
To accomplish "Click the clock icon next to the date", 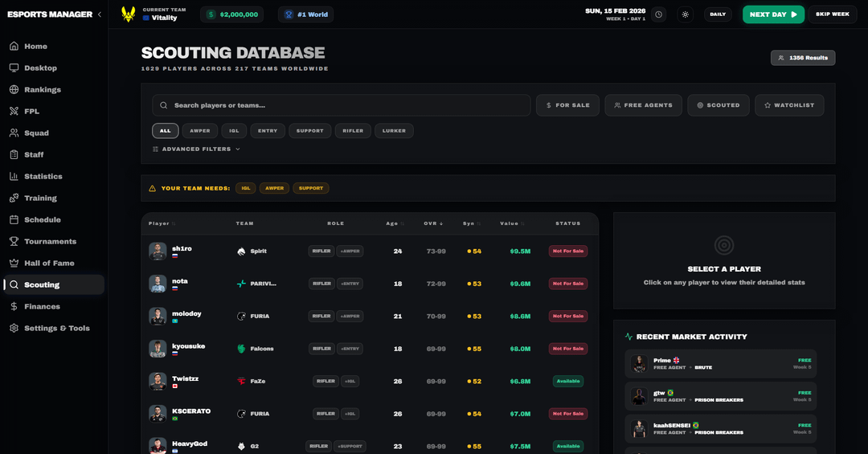I will point(659,14).
